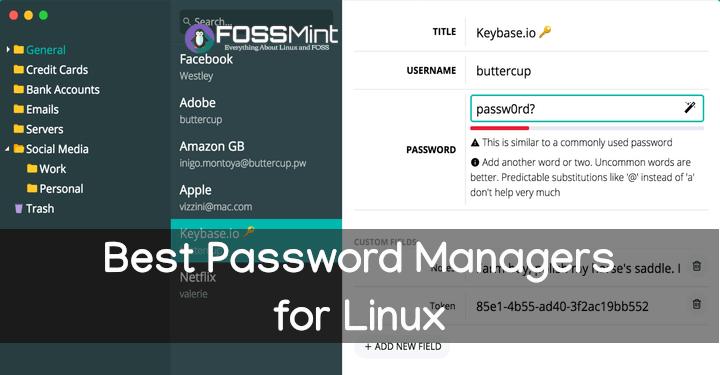
Task: Click the password warning triangle icon
Action: click(475, 143)
